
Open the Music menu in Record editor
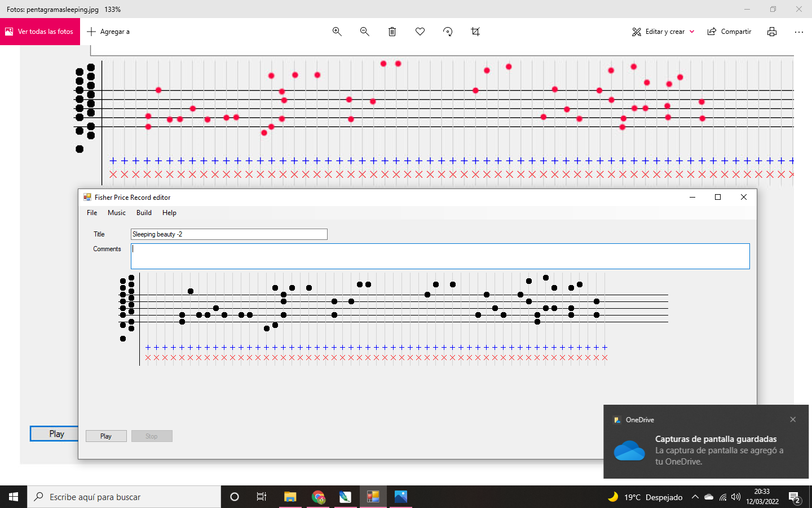pyautogui.click(x=117, y=213)
